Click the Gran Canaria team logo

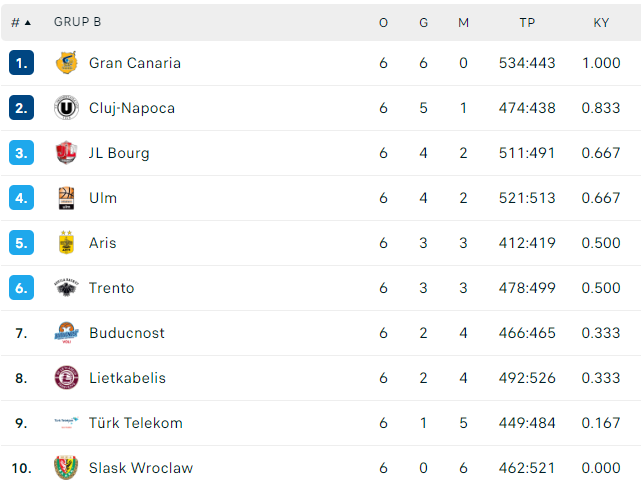(x=66, y=63)
